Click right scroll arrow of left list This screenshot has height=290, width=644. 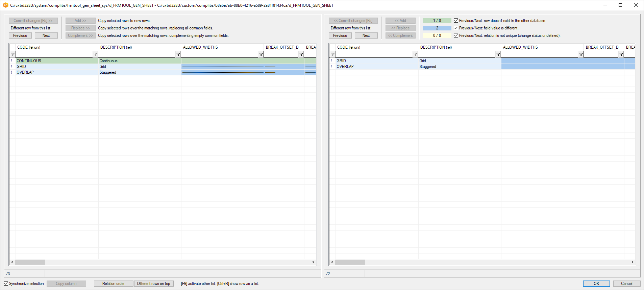[313, 262]
